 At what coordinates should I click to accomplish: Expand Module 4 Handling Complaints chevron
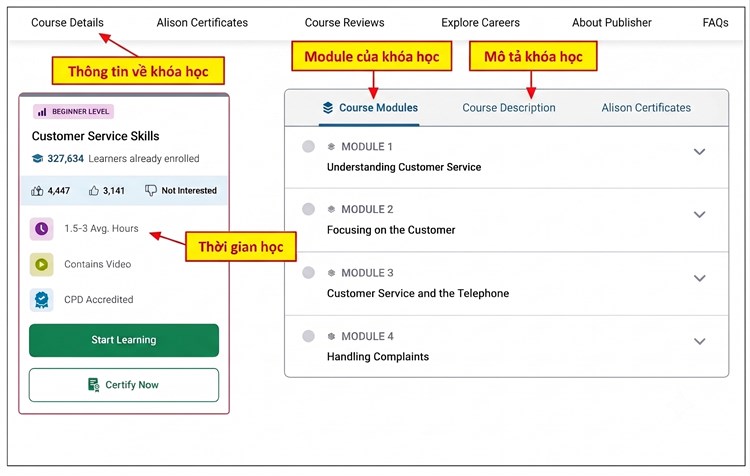(699, 341)
